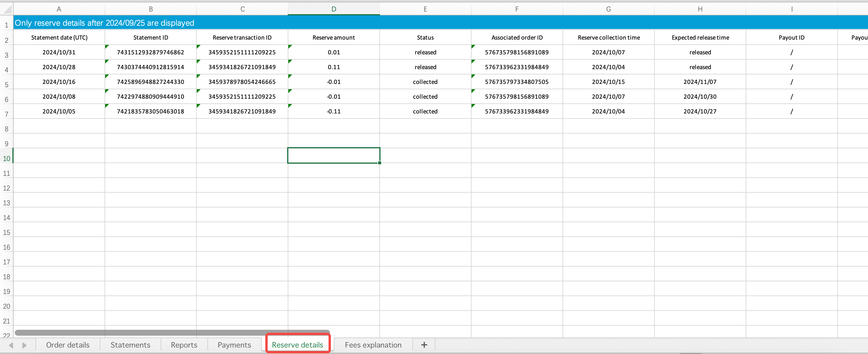This screenshot has width=868, height=354.
Task: Click the next sheet navigation arrow
Action: pyautogui.click(x=24, y=345)
